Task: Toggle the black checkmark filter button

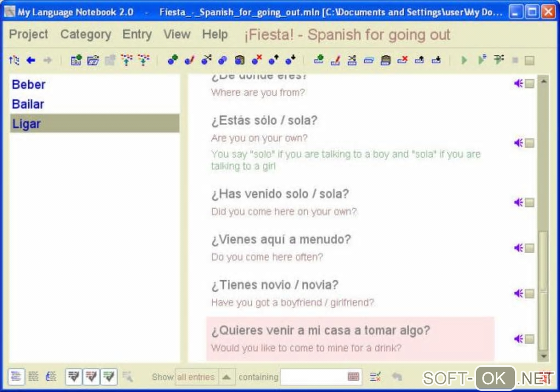Action: click(74, 377)
